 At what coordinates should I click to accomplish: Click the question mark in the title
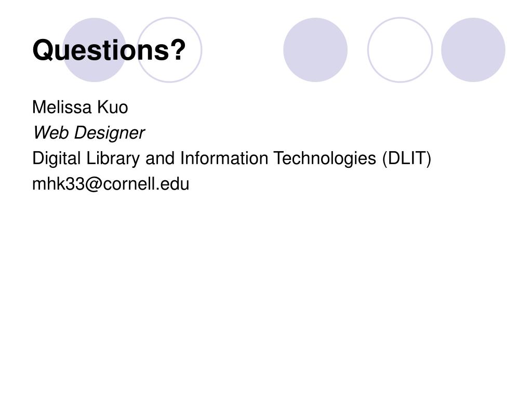[177, 50]
